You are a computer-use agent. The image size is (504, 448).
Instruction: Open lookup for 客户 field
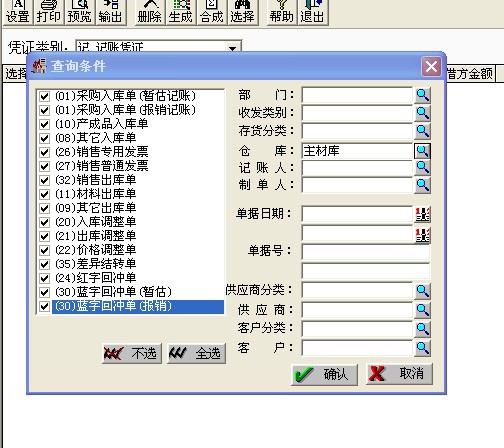[422, 348]
